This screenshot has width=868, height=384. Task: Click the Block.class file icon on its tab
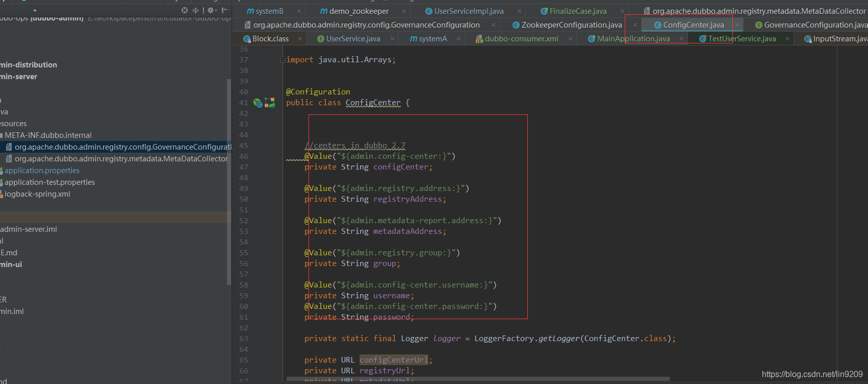point(247,39)
